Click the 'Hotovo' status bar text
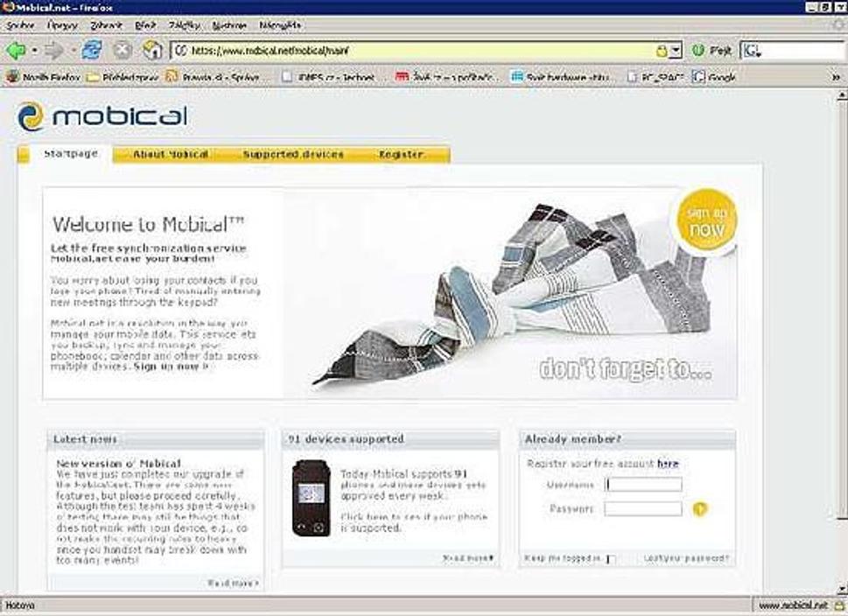The height and width of the screenshot is (616, 848). pos(19,605)
